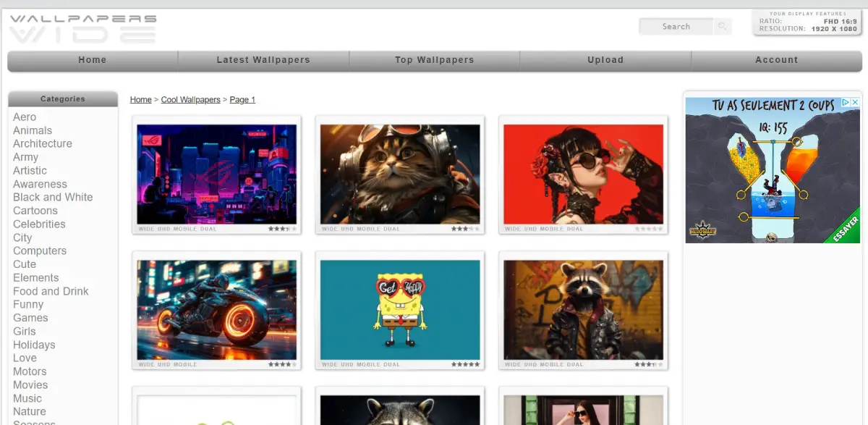
Task: Open the Latest Wallpapers menu tab
Action: pos(263,61)
